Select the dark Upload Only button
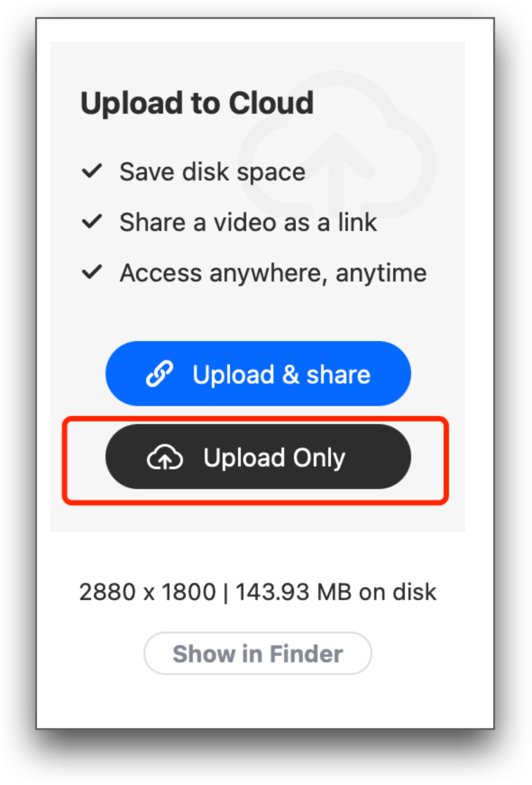This screenshot has height=785, width=532. point(258,457)
